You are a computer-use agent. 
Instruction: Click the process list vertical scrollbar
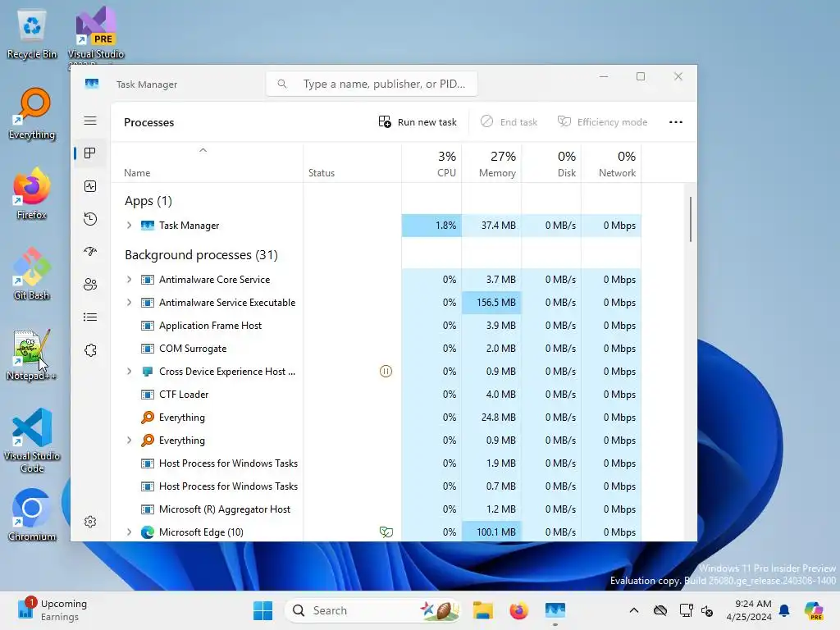691,218
